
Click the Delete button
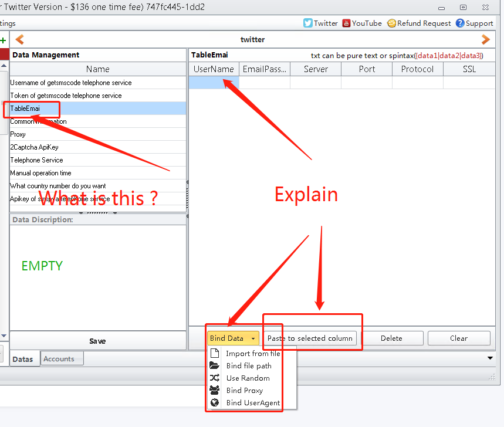click(x=391, y=338)
